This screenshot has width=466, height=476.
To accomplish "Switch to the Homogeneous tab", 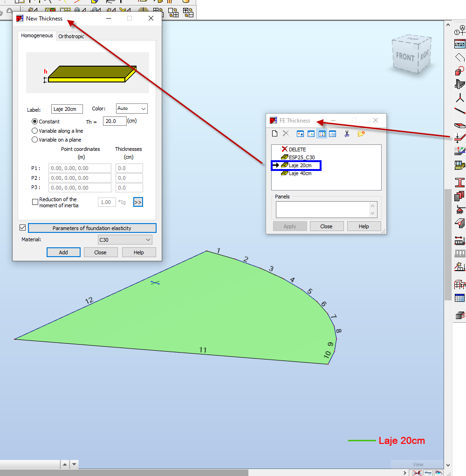I will [x=37, y=35].
